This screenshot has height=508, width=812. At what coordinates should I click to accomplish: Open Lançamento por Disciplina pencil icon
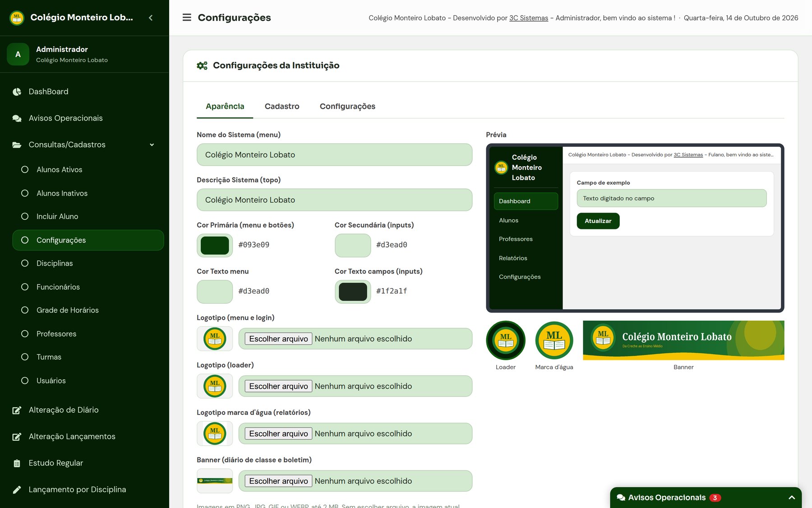(x=17, y=490)
